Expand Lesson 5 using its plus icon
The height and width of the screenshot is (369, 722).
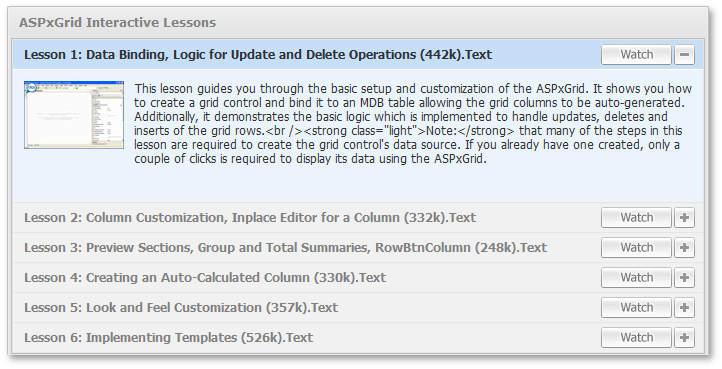(x=684, y=307)
